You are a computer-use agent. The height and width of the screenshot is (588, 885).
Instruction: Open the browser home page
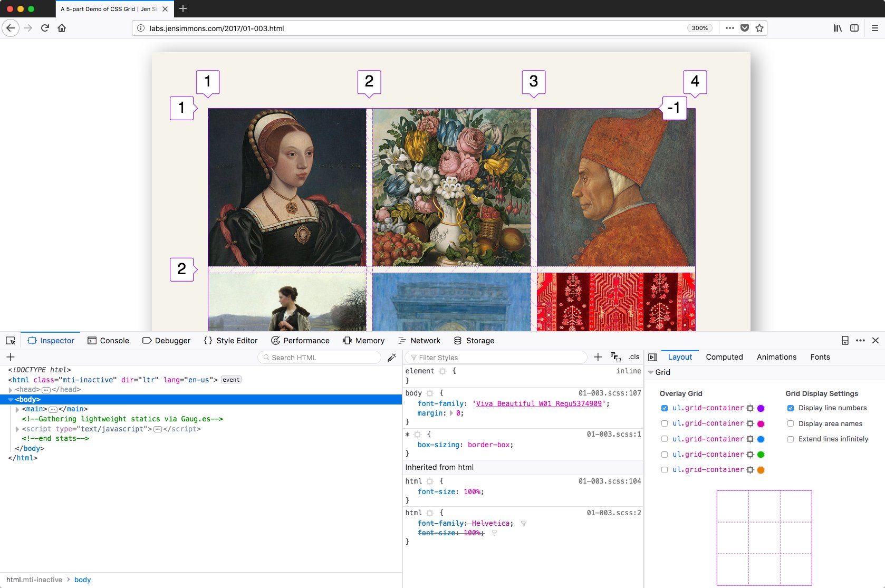pyautogui.click(x=62, y=28)
